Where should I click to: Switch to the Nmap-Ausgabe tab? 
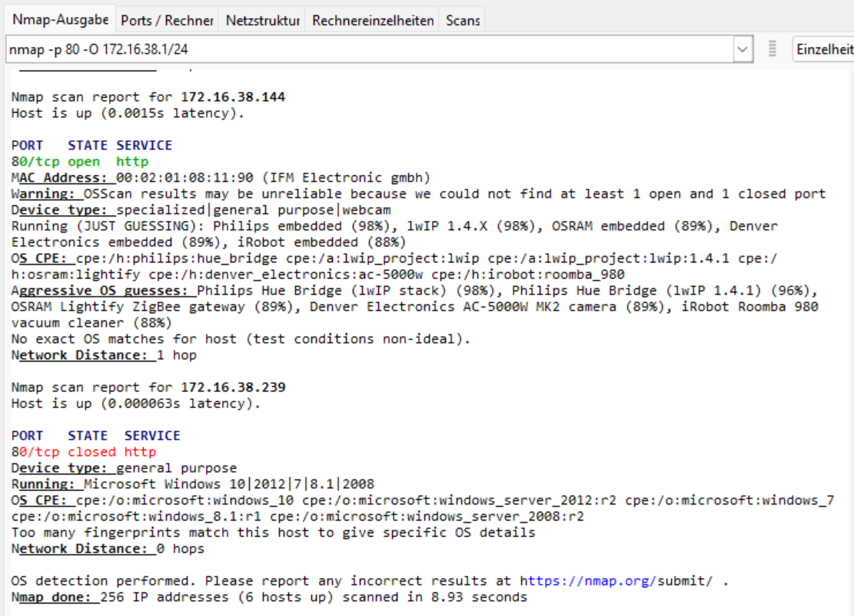(x=59, y=20)
